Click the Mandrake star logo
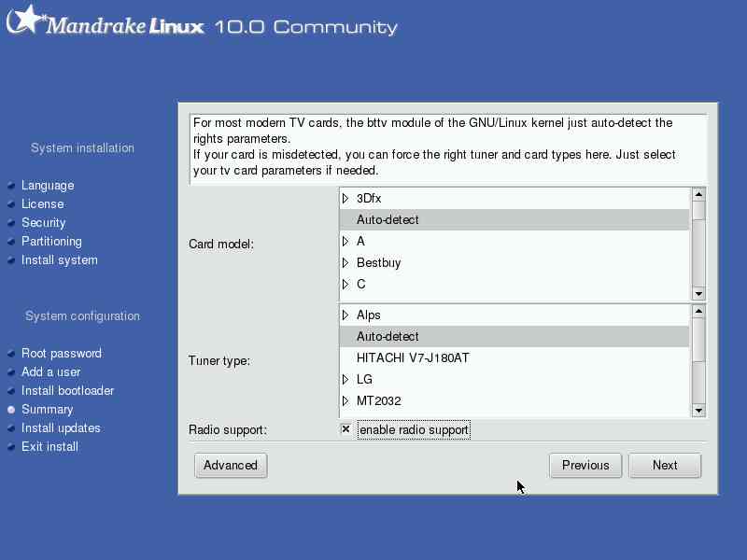This screenshot has height=560, width=747. (x=25, y=20)
